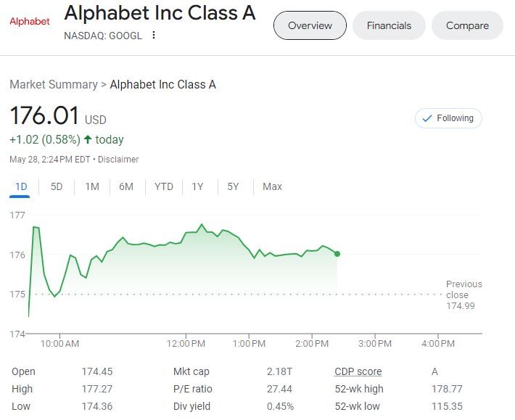
Task: Show the Max time range
Action: coord(272,186)
